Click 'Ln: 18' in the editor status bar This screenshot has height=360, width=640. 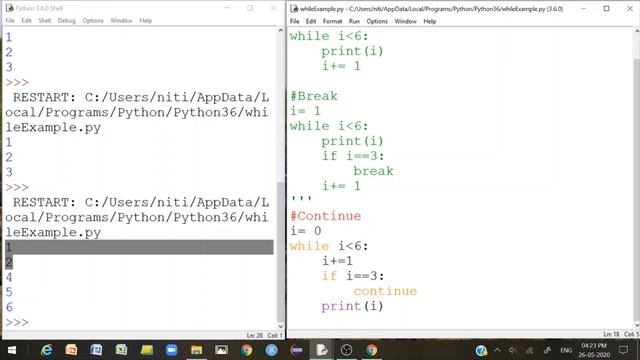611,334
